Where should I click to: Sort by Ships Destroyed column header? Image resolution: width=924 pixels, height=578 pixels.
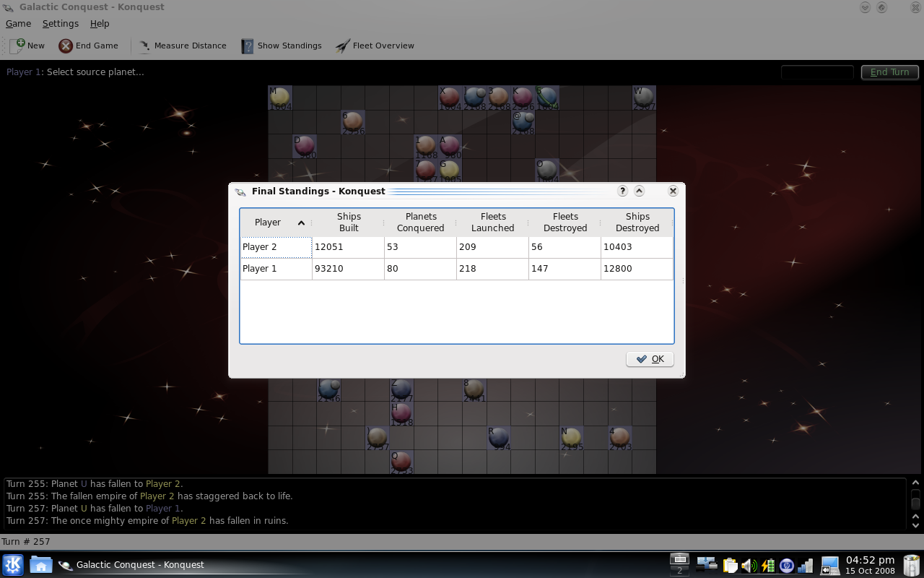pyautogui.click(x=637, y=223)
